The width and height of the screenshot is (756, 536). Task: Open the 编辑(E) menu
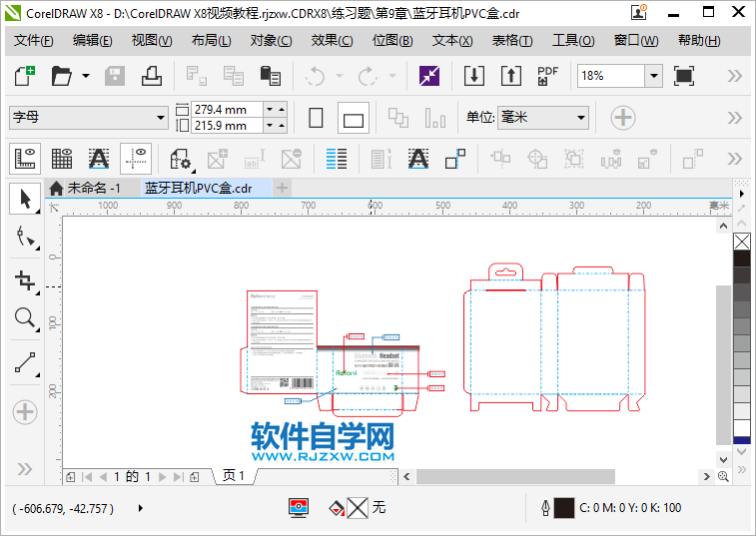pyautogui.click(x=93, y=41)
